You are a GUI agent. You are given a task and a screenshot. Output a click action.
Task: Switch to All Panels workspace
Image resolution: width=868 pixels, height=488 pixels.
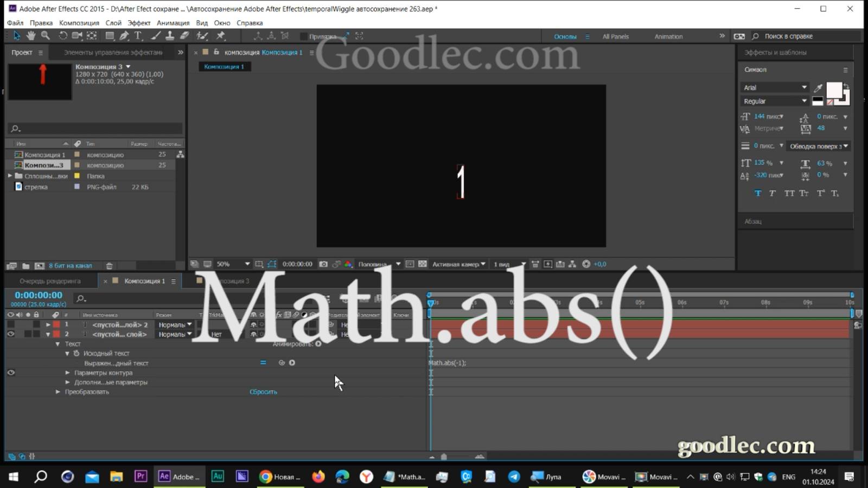[616, 36]
